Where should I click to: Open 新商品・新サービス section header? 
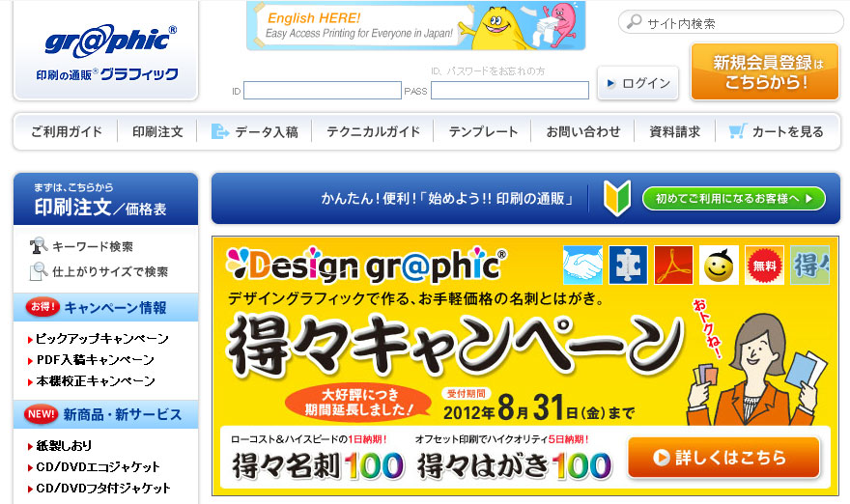pos(105,414)
